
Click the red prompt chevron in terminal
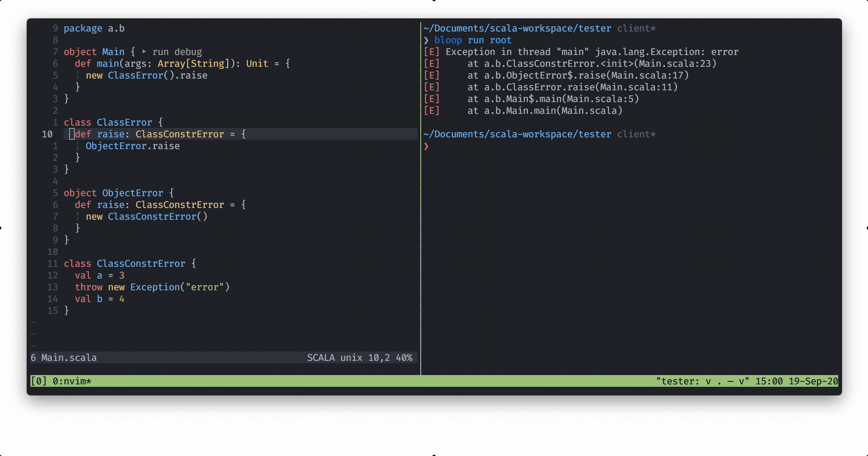click(x=426, y=146)
